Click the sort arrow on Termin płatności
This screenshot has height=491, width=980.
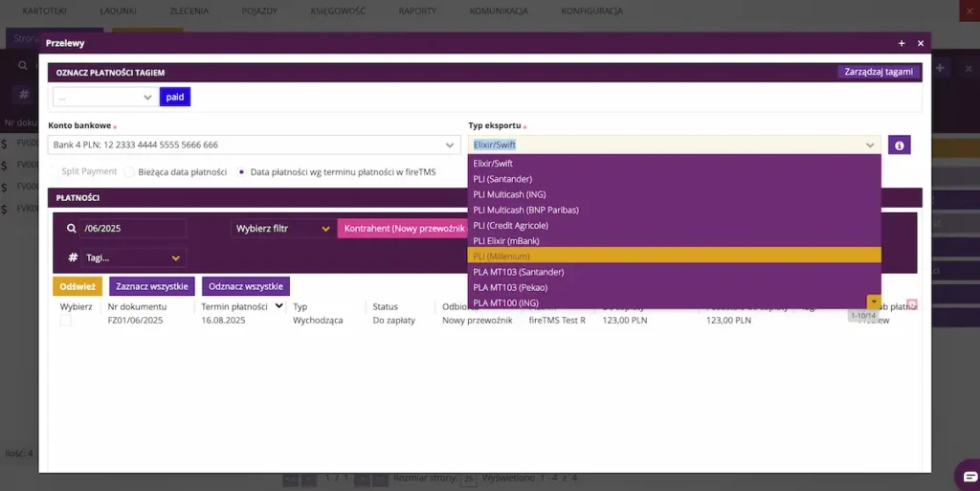tap(278, 306)
